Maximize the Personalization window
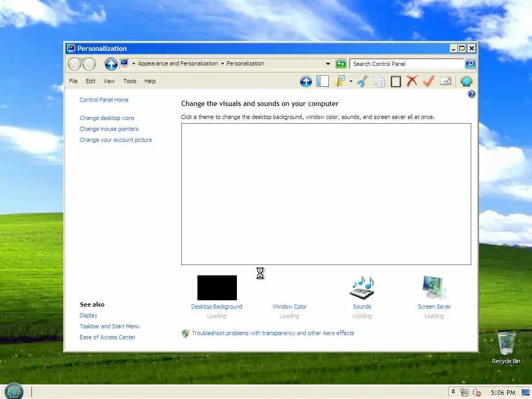 (462, 48)
